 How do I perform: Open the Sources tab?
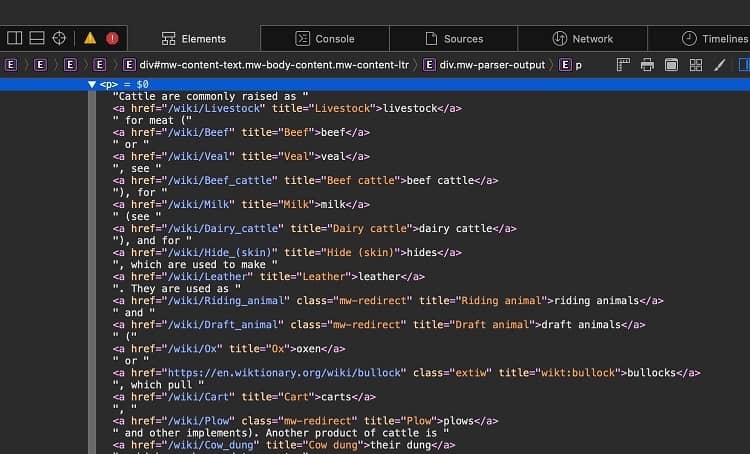click(453, 39)
